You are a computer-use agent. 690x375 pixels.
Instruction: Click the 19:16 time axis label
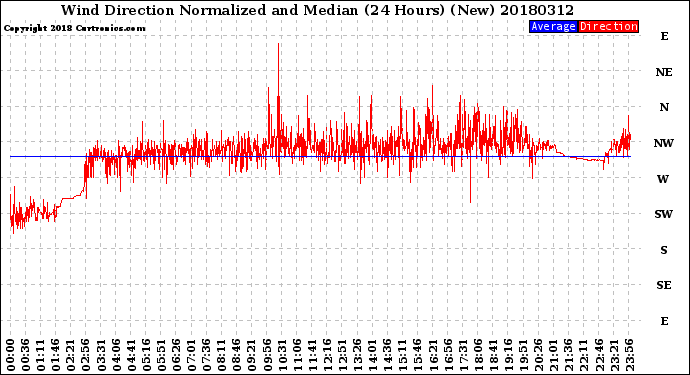[x=508, y=355]
